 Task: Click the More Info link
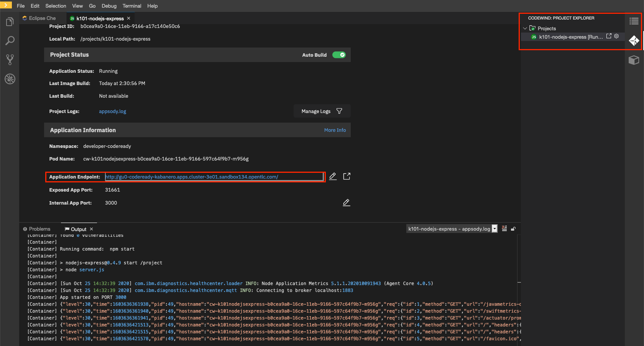pos(335,130)
